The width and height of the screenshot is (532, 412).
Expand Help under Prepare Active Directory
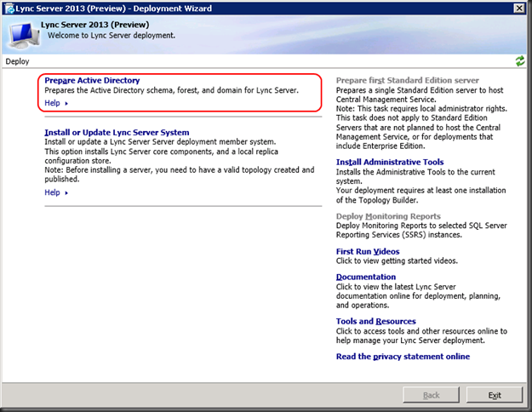click(56, 103)
